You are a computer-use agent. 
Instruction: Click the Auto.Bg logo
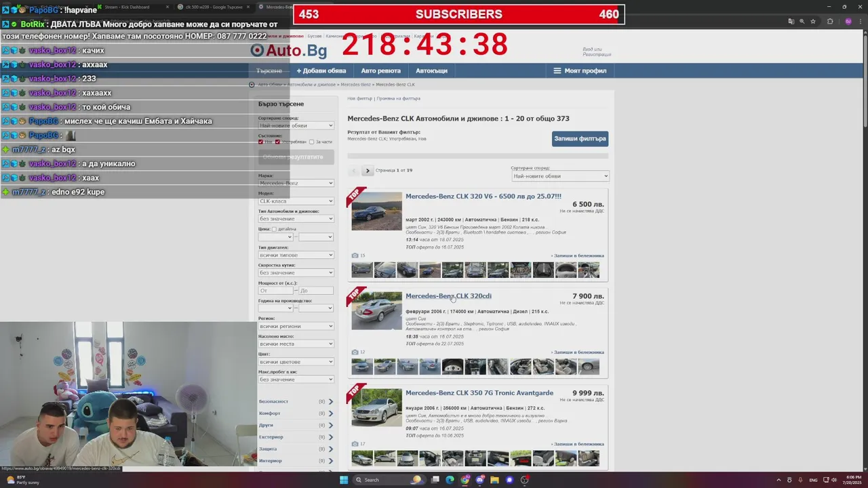[289, 50]
